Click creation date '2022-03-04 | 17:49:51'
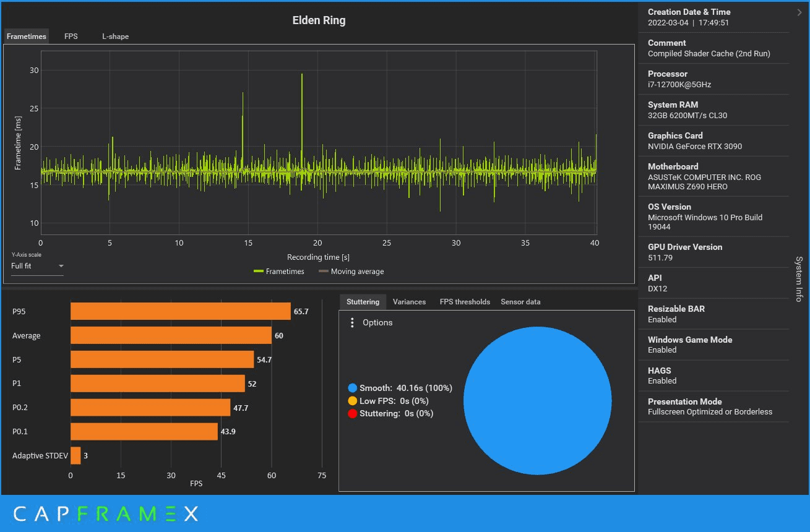This screenshot has height=532, width=810. (688, 23)
